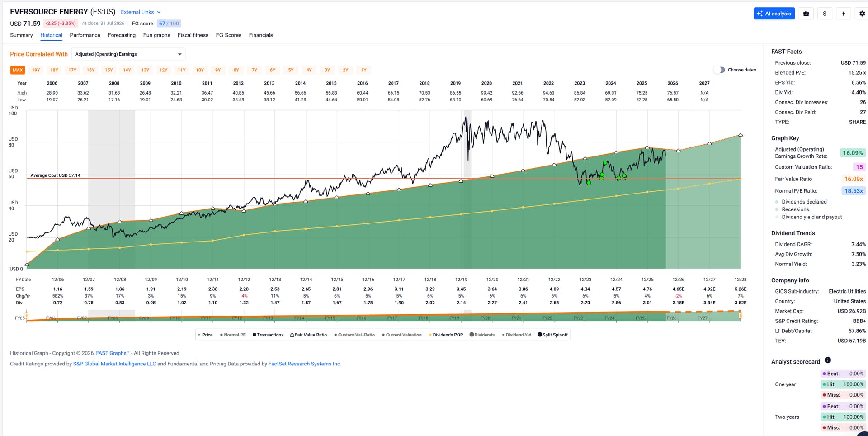Enable Normal PE in chart legend
The width and height of the screenshot is (868, 436).
tap(233, 335)
